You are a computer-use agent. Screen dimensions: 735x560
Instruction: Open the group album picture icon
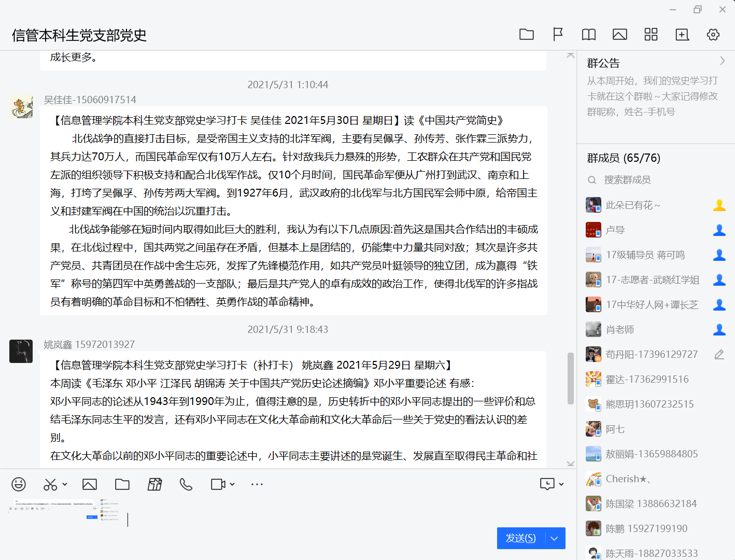click(619, 35)
